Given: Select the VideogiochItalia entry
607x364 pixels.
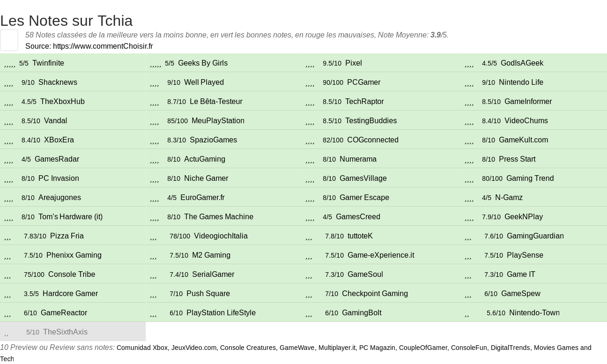Looking at the screenshot, I should coord(221,236).
